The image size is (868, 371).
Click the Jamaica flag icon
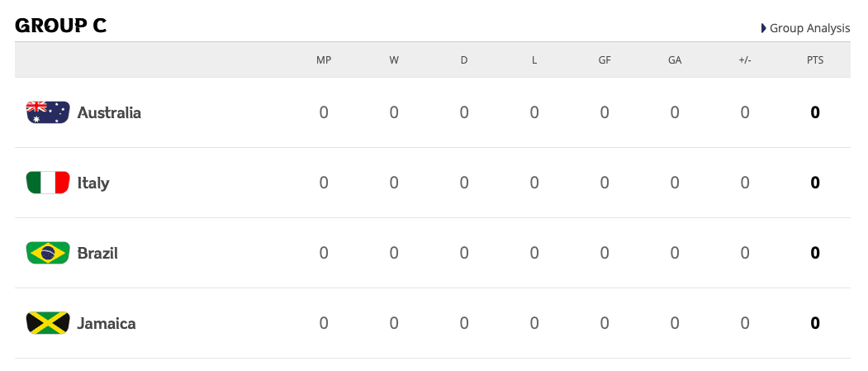pos(48,323)
